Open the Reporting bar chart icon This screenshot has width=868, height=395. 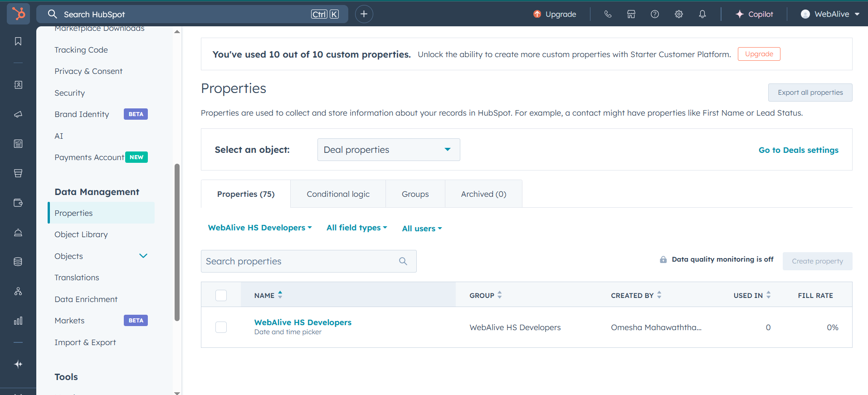pos(18,321)
